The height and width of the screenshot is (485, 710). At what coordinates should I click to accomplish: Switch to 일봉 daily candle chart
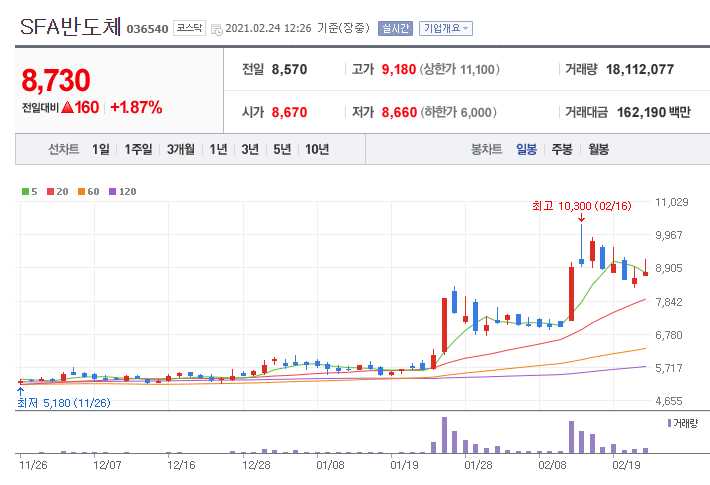(x=527, y=149)
